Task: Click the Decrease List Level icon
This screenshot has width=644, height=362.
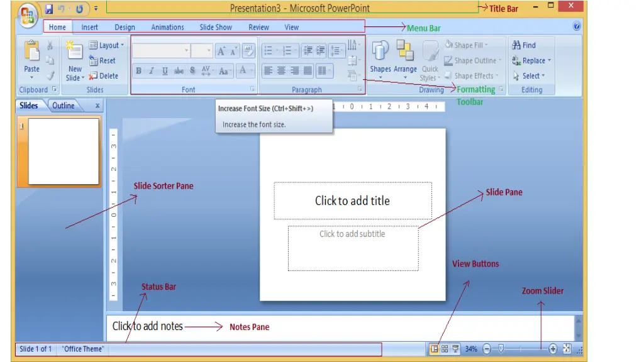Action: (x=308, y=51)
